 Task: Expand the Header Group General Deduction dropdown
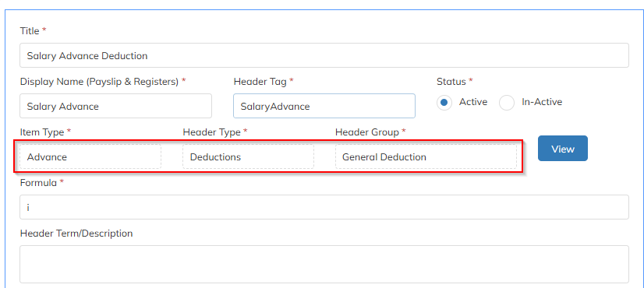tap(426, 156)
